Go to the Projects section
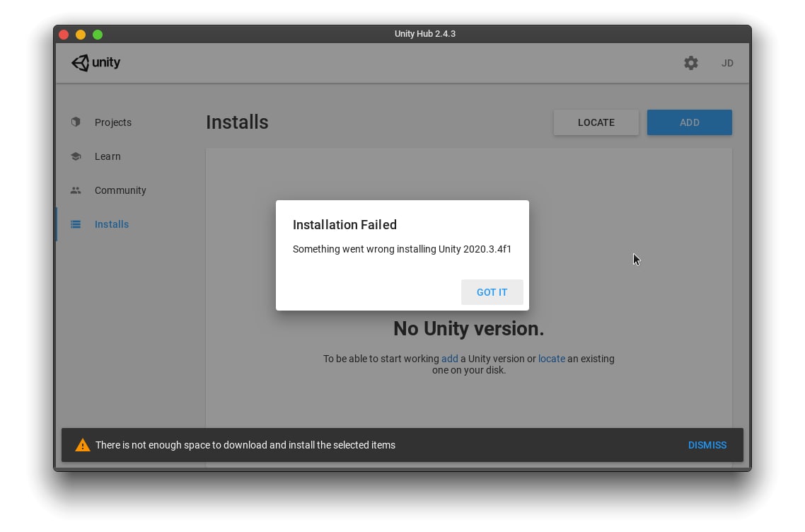The height and width of the screenshot is (532, 805). point(113,122)
